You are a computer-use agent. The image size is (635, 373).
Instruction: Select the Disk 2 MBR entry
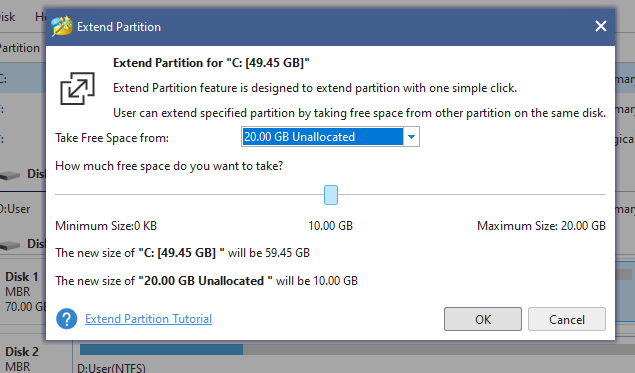(23, 358)
